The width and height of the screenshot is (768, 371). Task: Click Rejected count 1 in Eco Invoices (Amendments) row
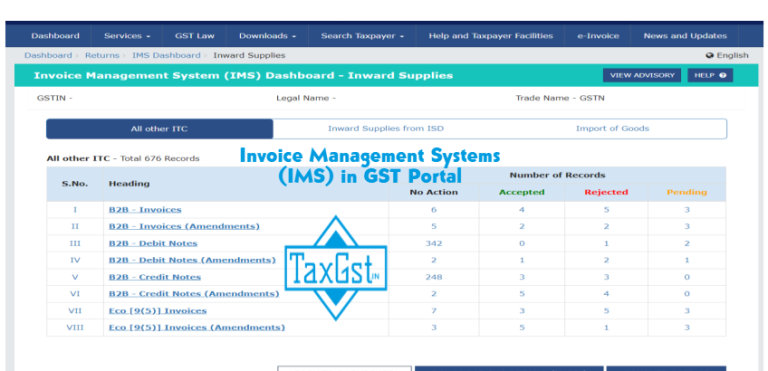[606, 328]
